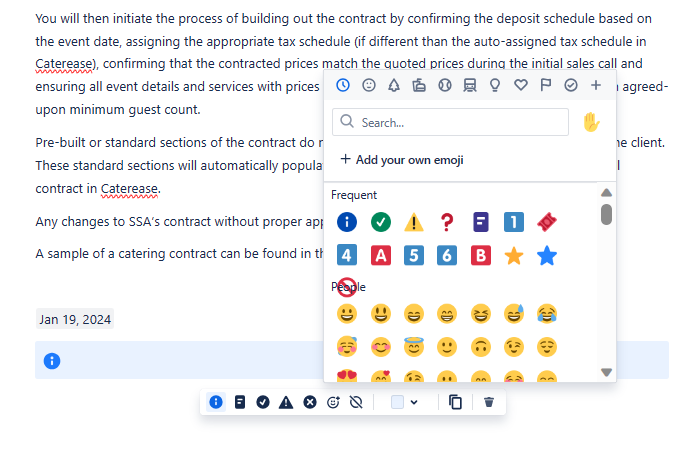Set panel to error type
682x450 pixels.
(x=310, y=402)
